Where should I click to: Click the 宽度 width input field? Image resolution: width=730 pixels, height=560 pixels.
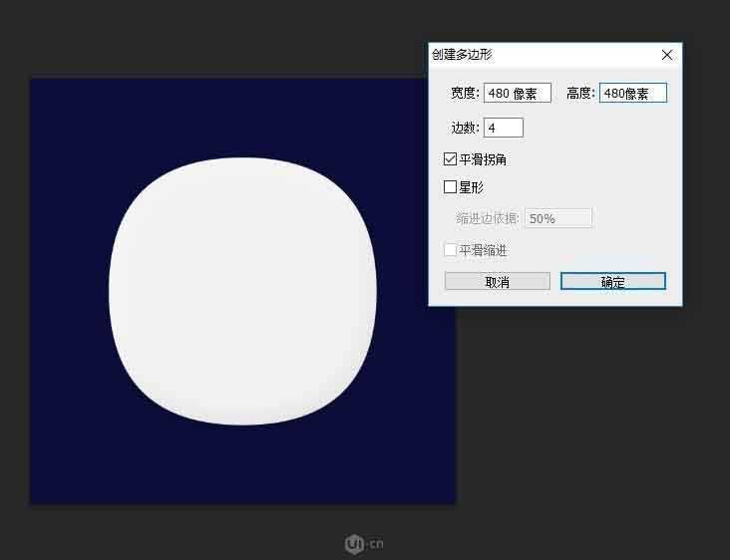coord(517,94)
